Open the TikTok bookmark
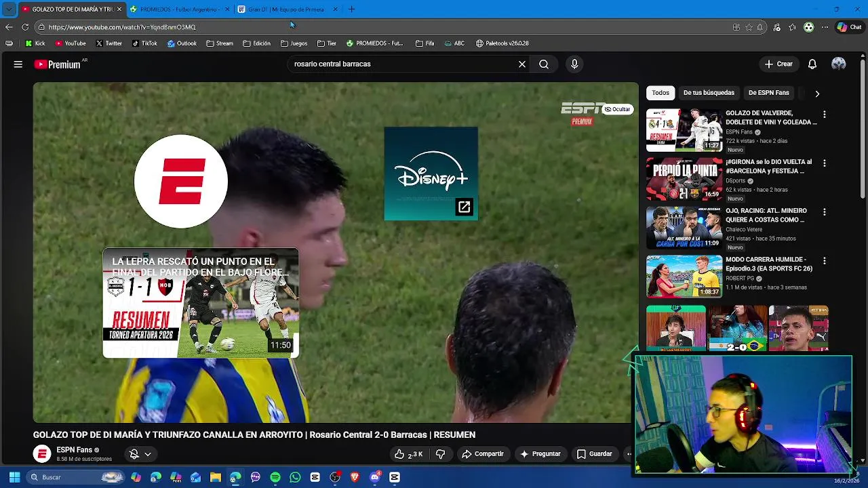The height and width of the screenshot is (488, 868). coord(144,43)
